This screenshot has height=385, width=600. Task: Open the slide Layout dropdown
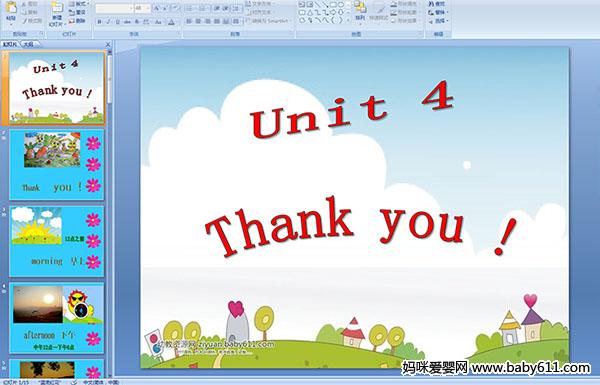click(x=79, y=4)
